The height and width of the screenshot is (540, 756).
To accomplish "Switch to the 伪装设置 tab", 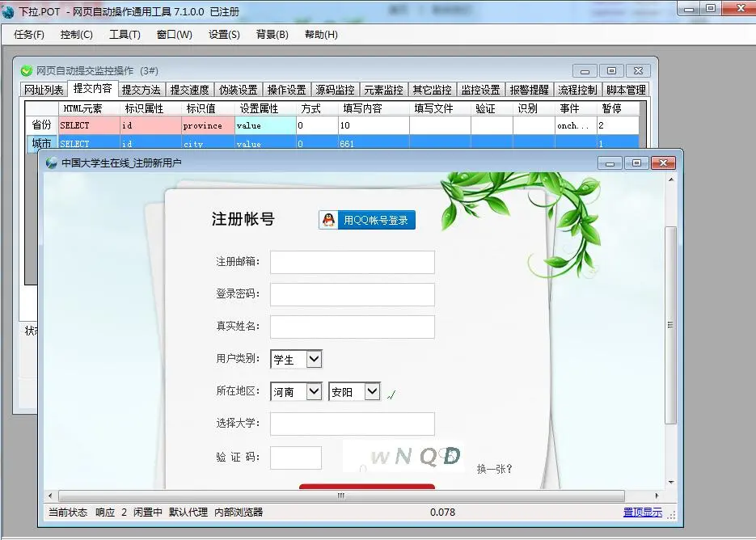I will [239, 90].
